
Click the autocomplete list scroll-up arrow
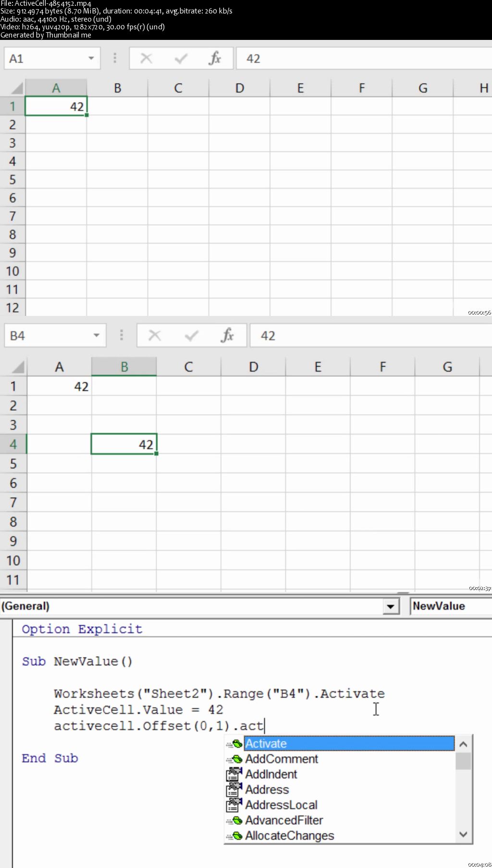pos(463,744)
